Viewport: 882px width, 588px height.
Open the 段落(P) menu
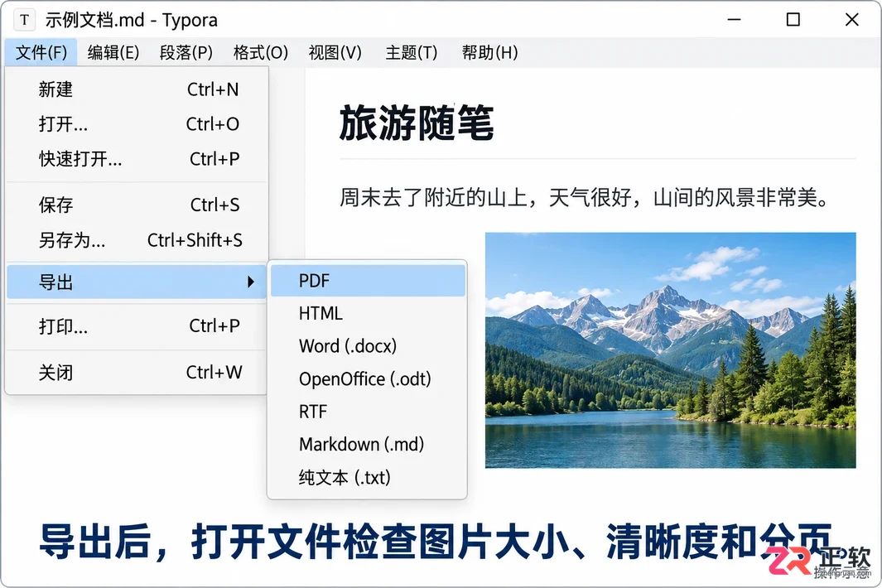pos(186,52)
